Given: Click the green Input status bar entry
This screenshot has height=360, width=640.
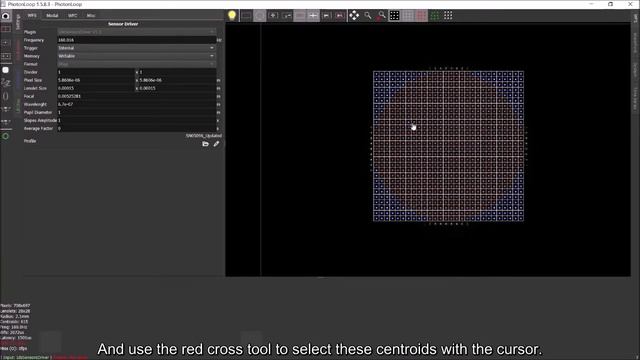Looking at the screenshot, I should point(26,358).
